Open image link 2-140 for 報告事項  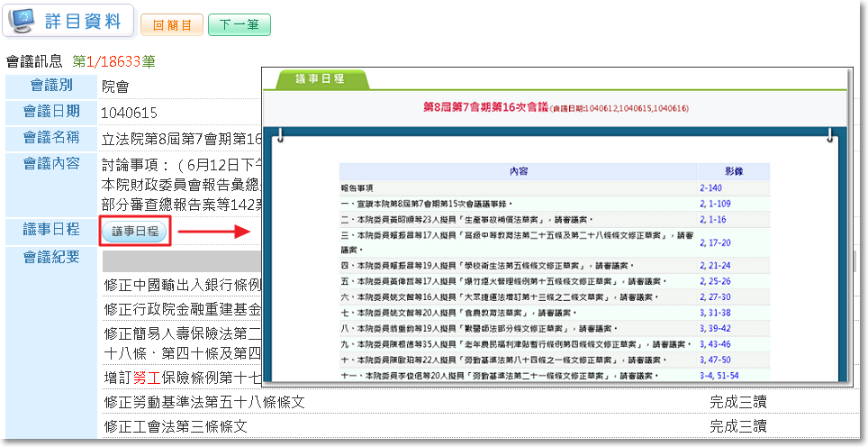coord(712,188)
